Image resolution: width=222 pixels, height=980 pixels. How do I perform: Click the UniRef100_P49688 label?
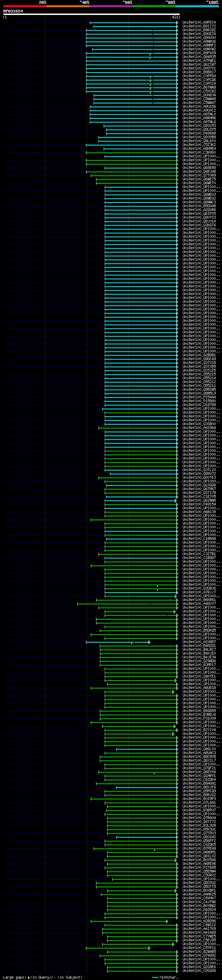[x=199, y=133]
